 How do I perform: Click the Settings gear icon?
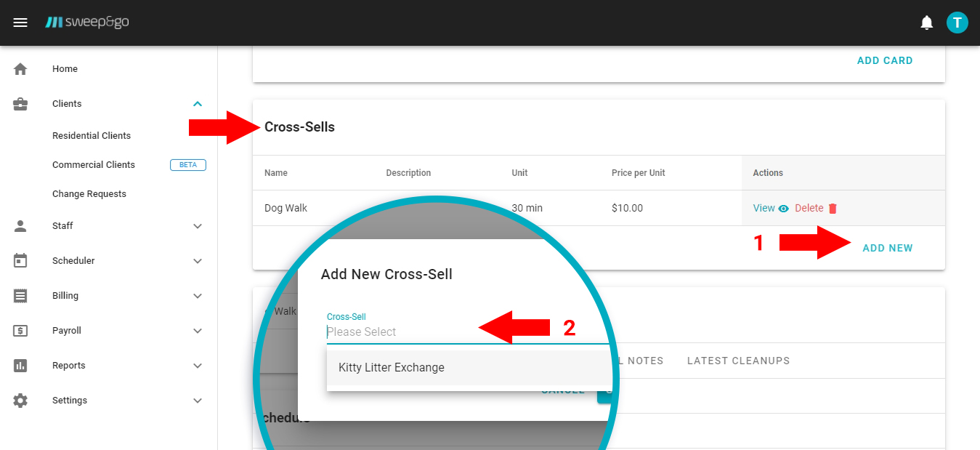(20, 400)
